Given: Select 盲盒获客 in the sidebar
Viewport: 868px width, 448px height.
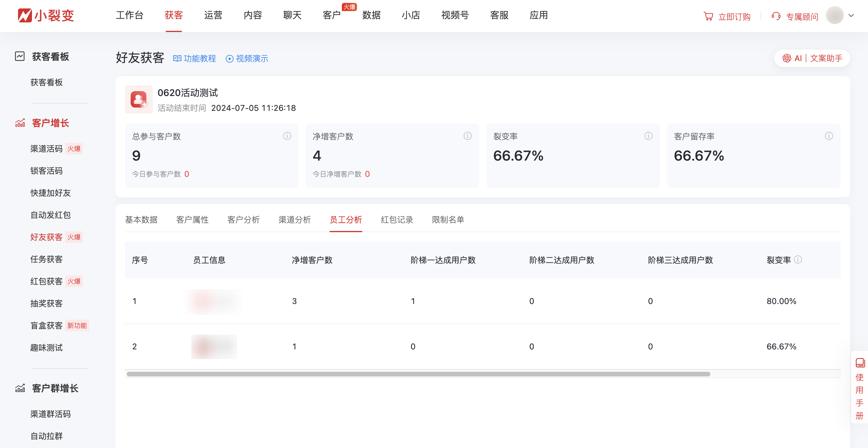Looking at the screenshot, I should click(x=46, y=325).
